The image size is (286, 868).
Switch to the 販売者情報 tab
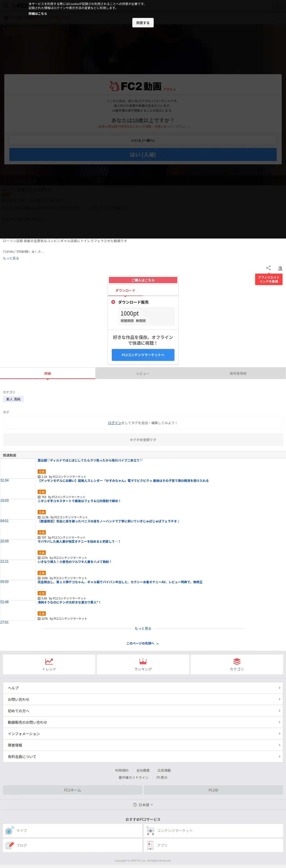[238, 373]
